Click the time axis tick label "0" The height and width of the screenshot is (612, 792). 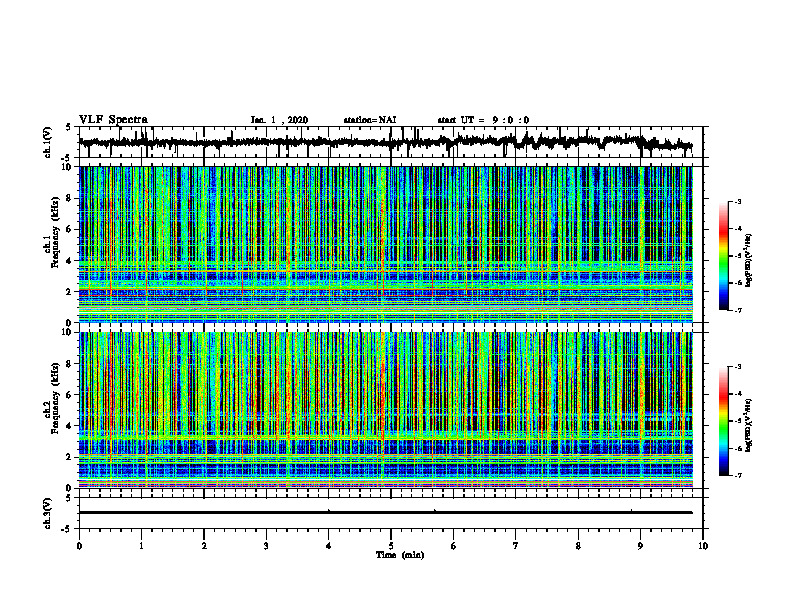click(x=79, y=546)
